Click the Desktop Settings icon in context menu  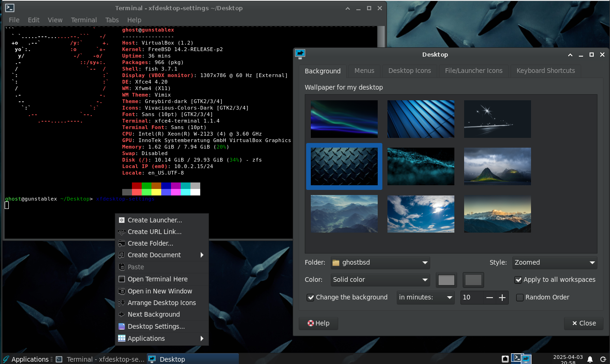[x=122, y=326]
